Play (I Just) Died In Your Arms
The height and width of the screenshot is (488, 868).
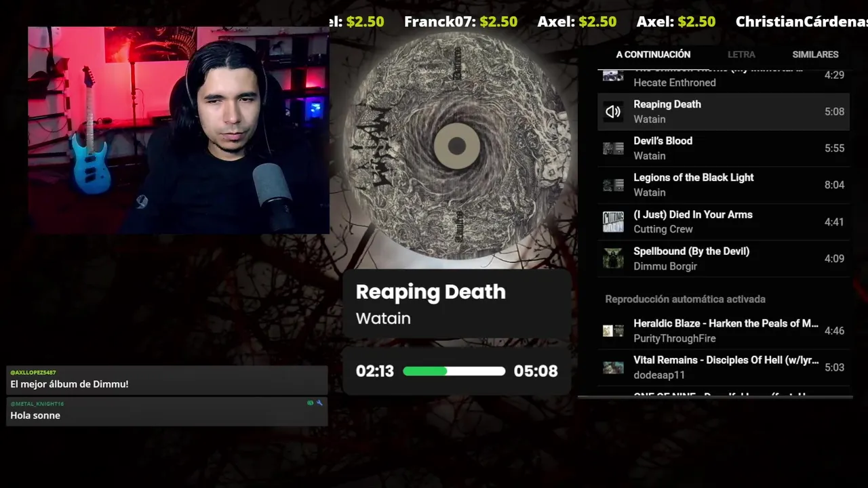coord(724,222)
